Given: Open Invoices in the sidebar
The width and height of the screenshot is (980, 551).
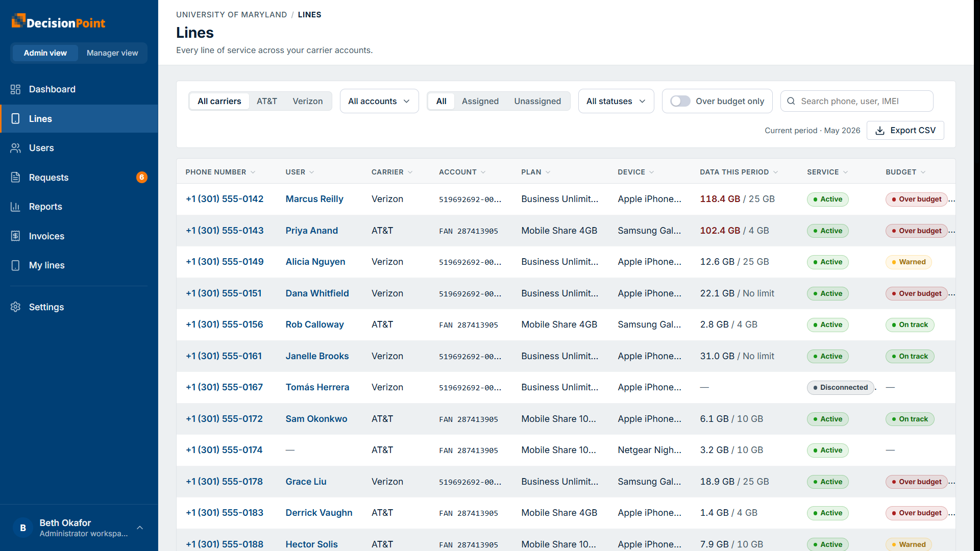Looking at the screenshot, I should coord(79,236).
